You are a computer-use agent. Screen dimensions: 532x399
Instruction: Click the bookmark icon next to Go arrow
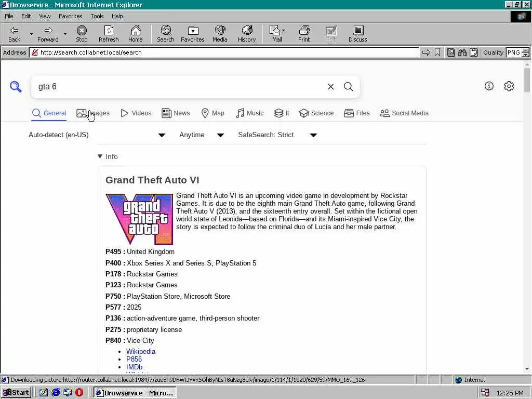point(437,52)
